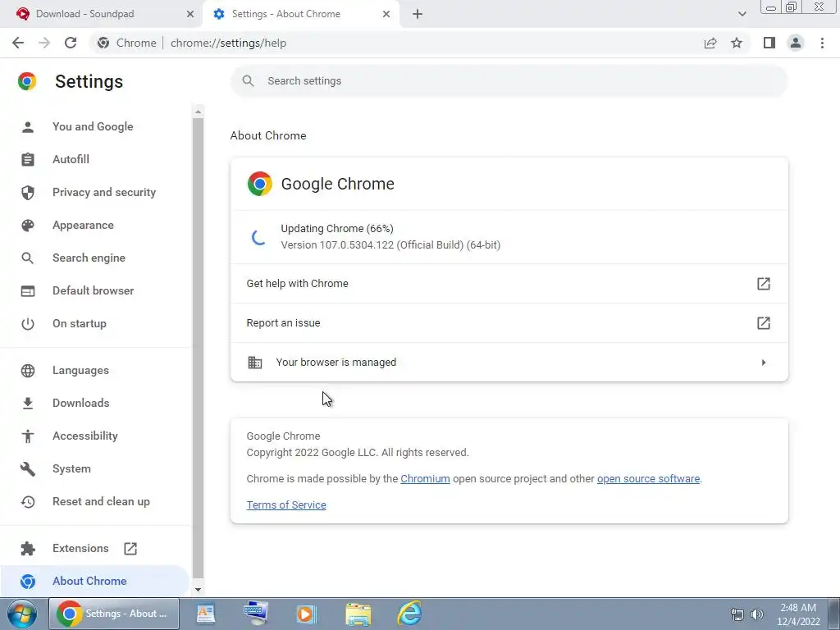
Task: Click the Search settings field
Action: click(x=509, y=81)
